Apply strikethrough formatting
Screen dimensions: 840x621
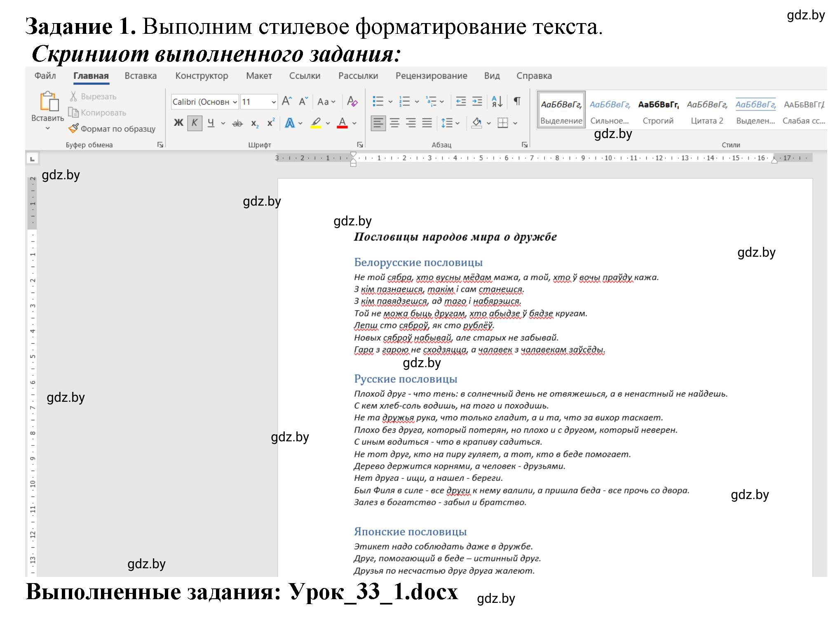pyautogui.click(x=237, y=123)
